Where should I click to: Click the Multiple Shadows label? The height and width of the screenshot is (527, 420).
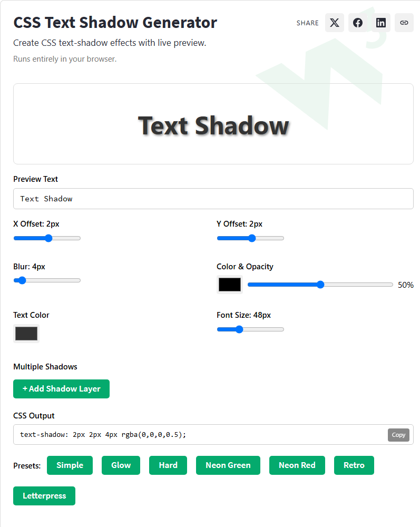(45, 367)
